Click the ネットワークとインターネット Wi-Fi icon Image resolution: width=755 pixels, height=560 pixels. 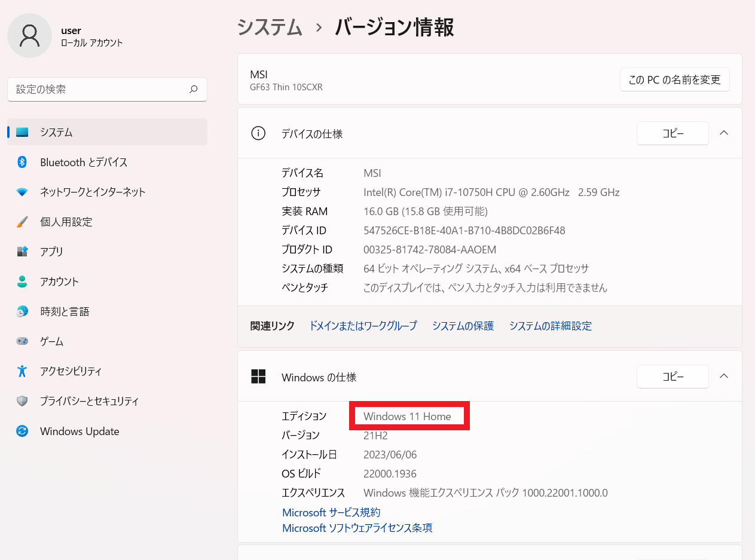[x=22, y=192]
